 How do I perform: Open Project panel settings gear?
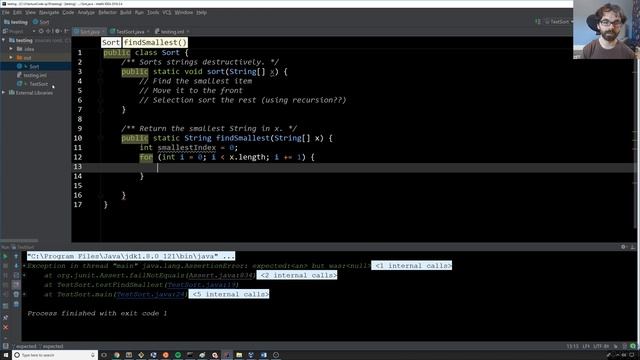pos(57,31)
